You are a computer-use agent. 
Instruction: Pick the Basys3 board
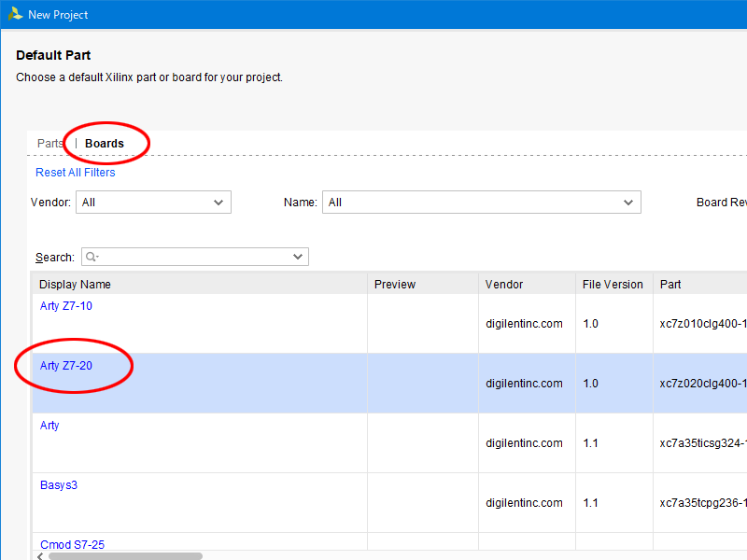(x=59, y=485)
